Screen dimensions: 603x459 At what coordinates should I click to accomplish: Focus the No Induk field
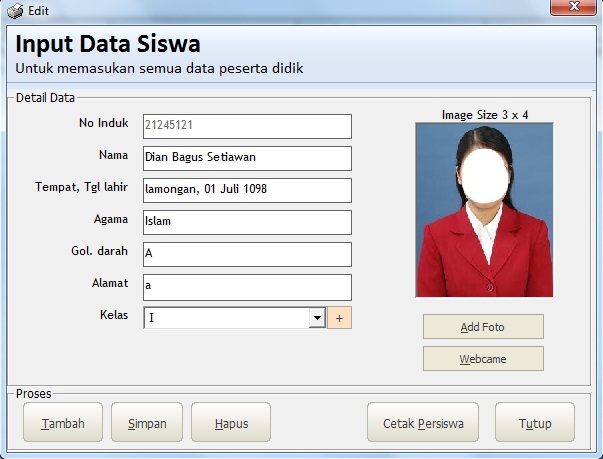click(x=247, y=126)
